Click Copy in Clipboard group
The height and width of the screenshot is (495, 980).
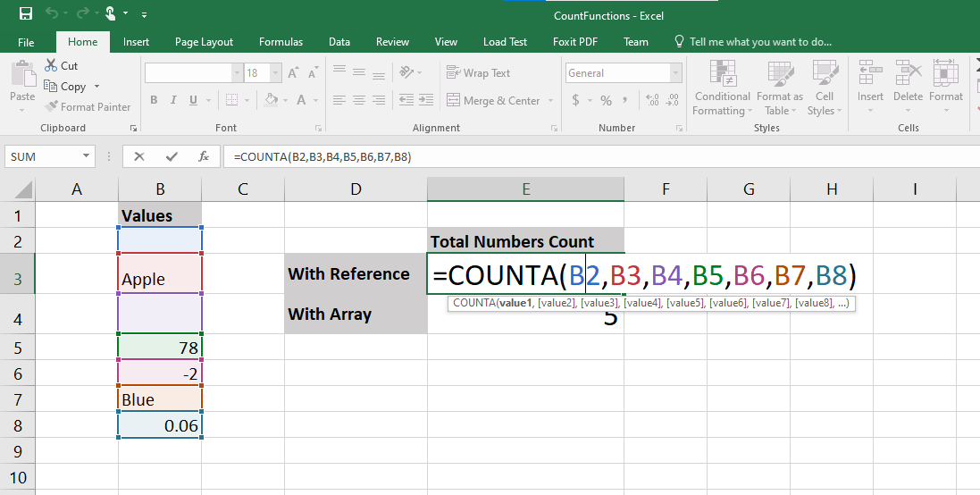(65, 87)
